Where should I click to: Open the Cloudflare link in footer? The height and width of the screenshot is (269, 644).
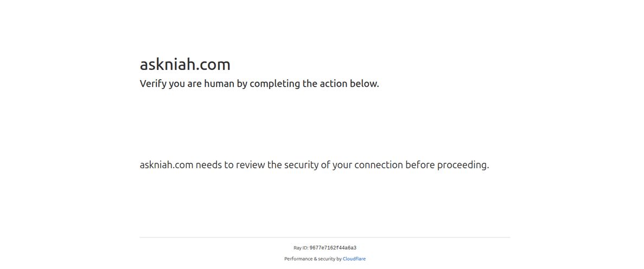click(354, 259)
